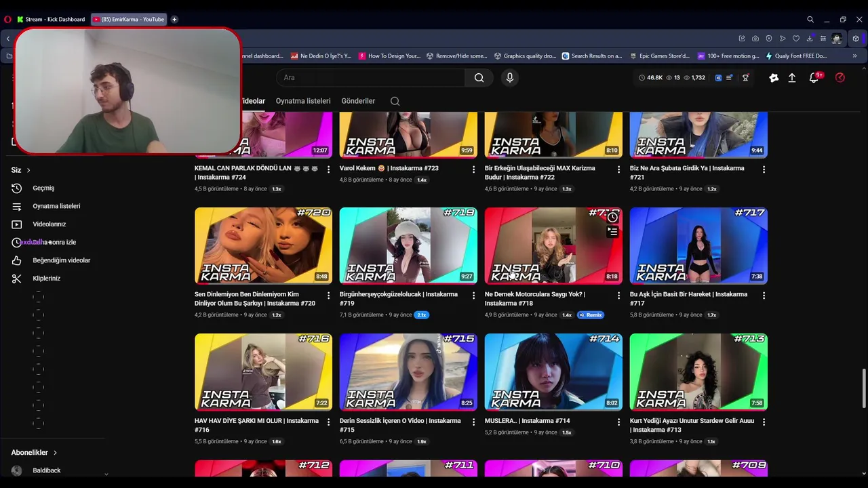Open options menu for Instakarma #721 video
868x488 pixels.
pos(764,169)
